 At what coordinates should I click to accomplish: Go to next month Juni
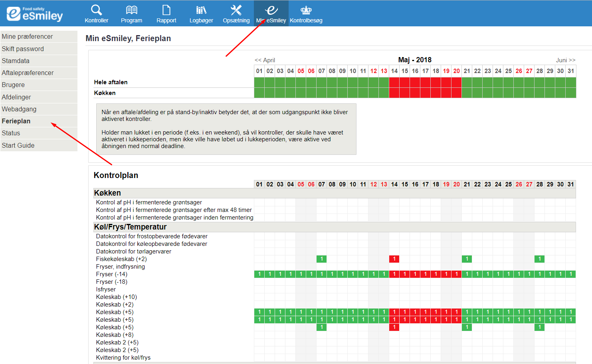click(x=565, y=60)
